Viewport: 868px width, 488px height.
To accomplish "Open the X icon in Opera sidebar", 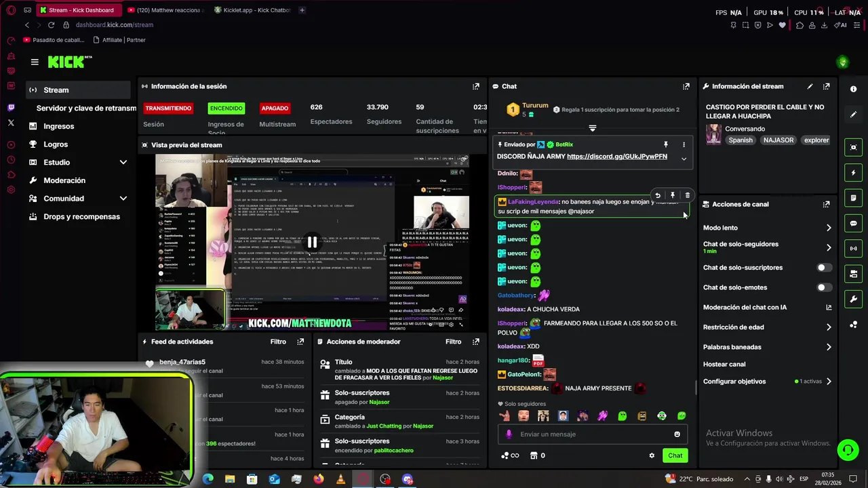I will (x=11, y=123).
